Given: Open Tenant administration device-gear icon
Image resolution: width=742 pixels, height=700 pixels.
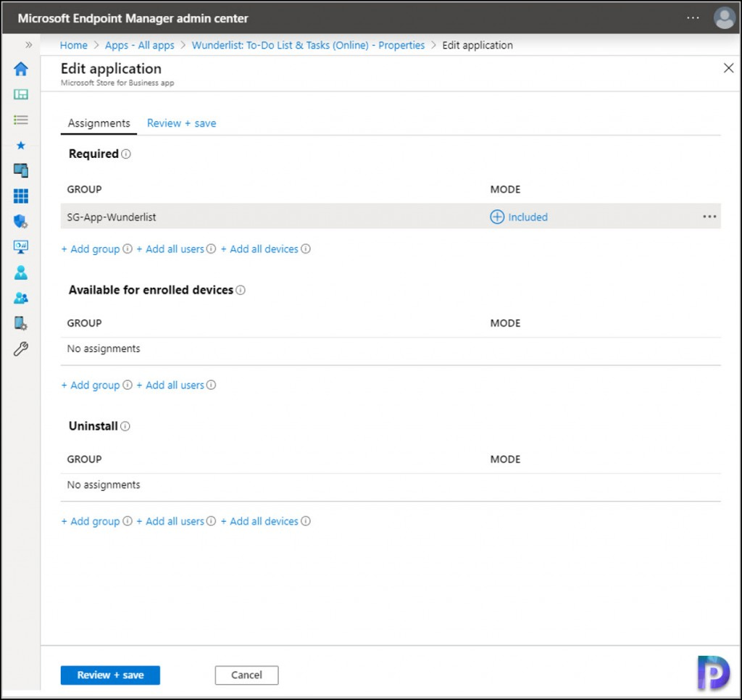Looking at the screenshot, I should coord(21,323).
